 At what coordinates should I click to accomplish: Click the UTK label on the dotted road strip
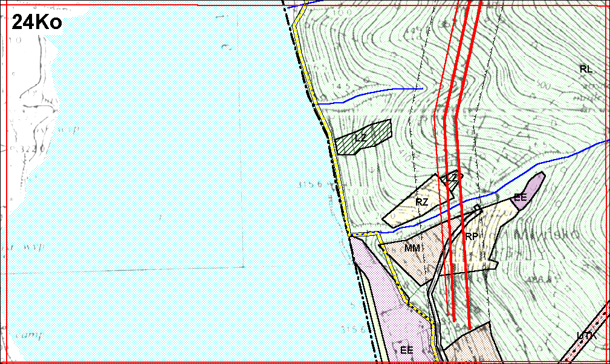pyautogui.click(x=585, y=336)
